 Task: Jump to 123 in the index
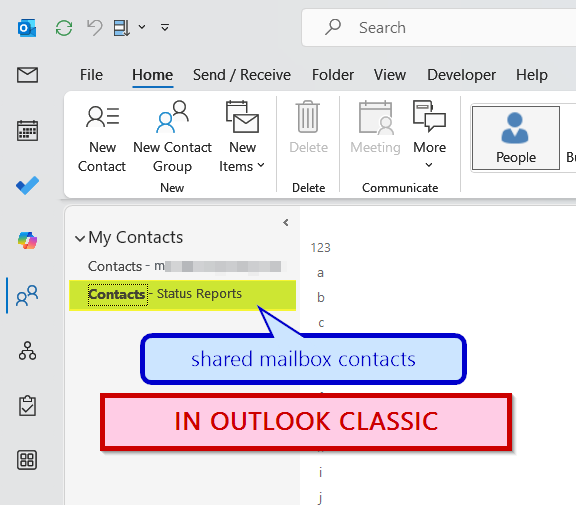point(320,248)
